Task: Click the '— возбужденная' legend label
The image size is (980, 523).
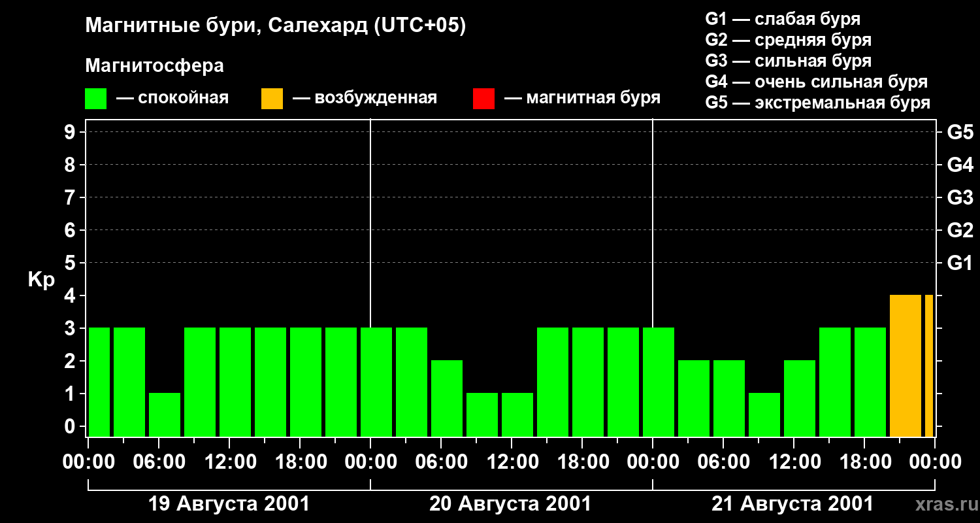Action: click(x=365, y=99)
